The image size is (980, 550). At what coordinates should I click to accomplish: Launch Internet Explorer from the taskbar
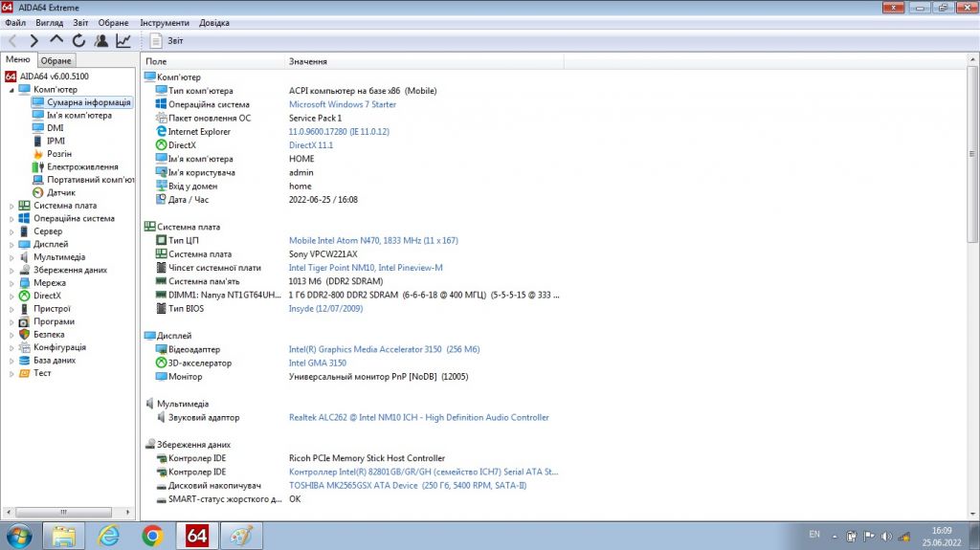pyautogui.click(x=109, y=537)
